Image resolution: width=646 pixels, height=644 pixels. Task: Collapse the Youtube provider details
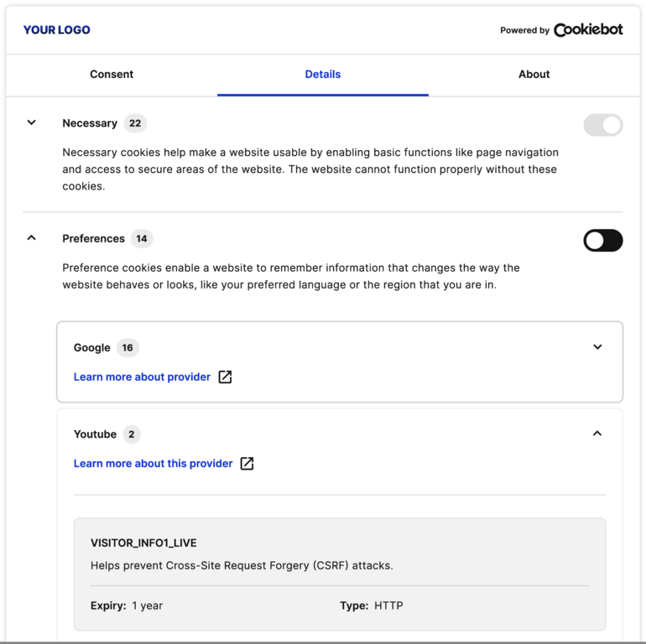(x=597, y=434)
